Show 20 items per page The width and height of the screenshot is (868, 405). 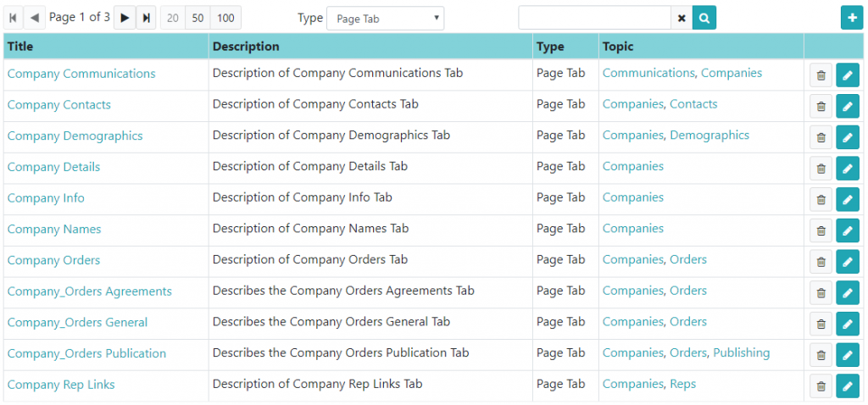coord(173,19)
